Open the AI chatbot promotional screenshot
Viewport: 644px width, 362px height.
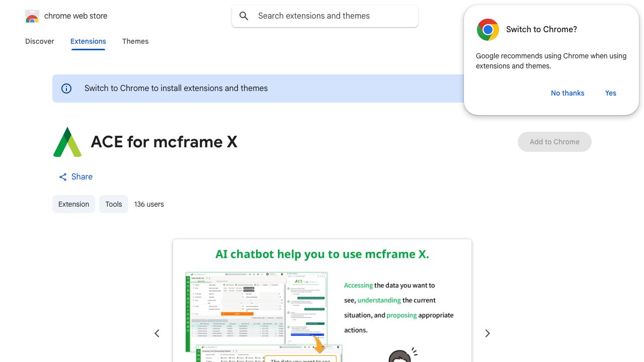click(322, 301)
